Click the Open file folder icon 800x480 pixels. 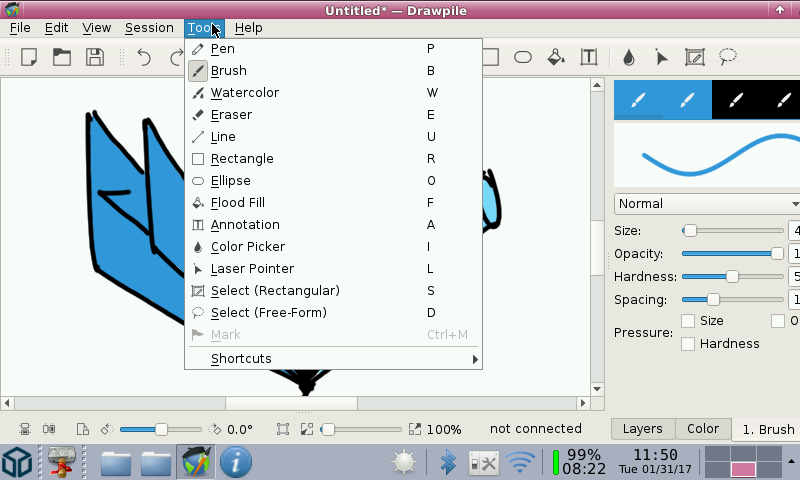61,57
